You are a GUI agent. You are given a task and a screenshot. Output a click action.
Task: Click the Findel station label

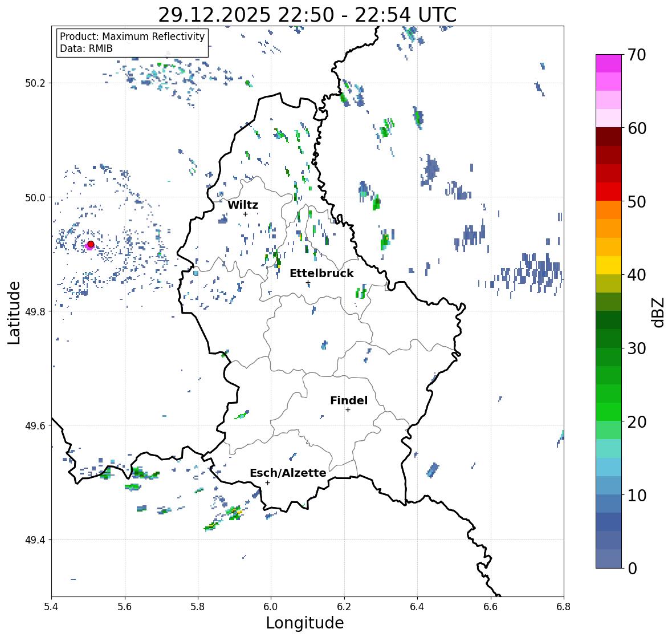[349, 400]
